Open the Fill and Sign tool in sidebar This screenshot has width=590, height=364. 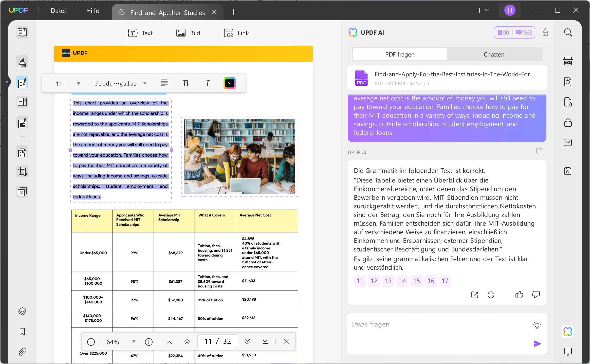22,123
